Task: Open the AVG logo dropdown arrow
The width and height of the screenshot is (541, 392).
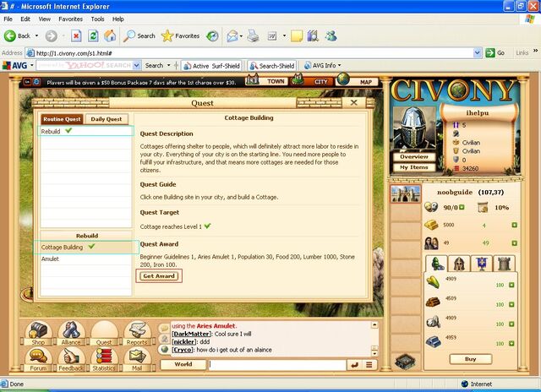Action: [32, 65]
